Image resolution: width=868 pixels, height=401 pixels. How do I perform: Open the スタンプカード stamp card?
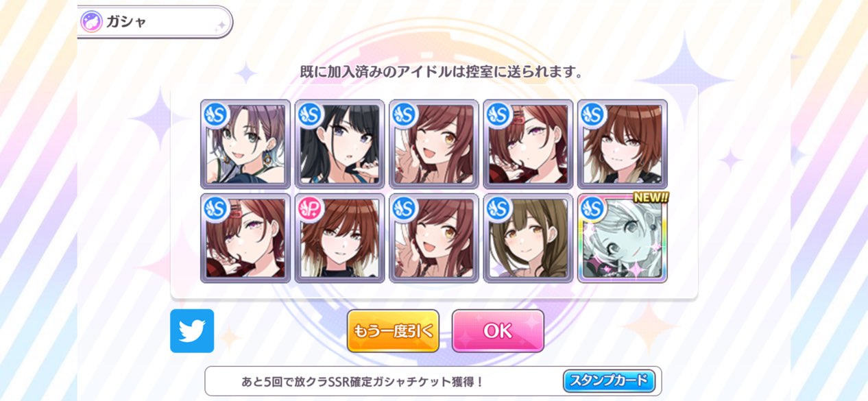(609, 380)
